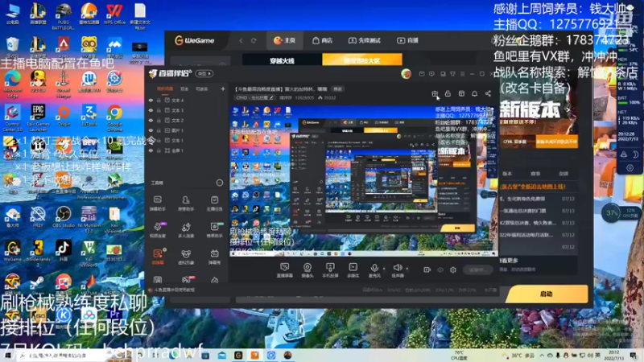This screenshot has width=644, height=362.
Task: Add 手机投屏 phone mirroring source
Action: pos(330,270)
